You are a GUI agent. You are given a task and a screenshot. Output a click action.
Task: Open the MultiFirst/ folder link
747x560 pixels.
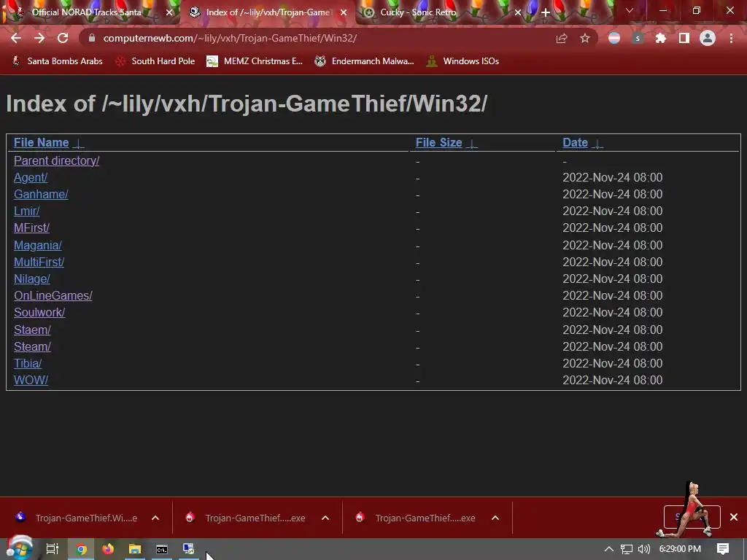[39, 262]
